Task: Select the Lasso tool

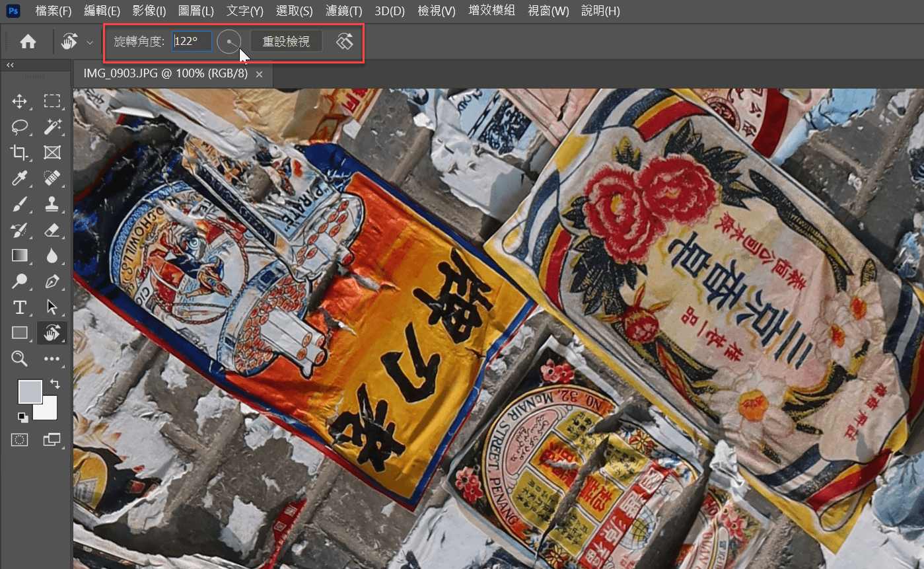Action: [19, 127]
